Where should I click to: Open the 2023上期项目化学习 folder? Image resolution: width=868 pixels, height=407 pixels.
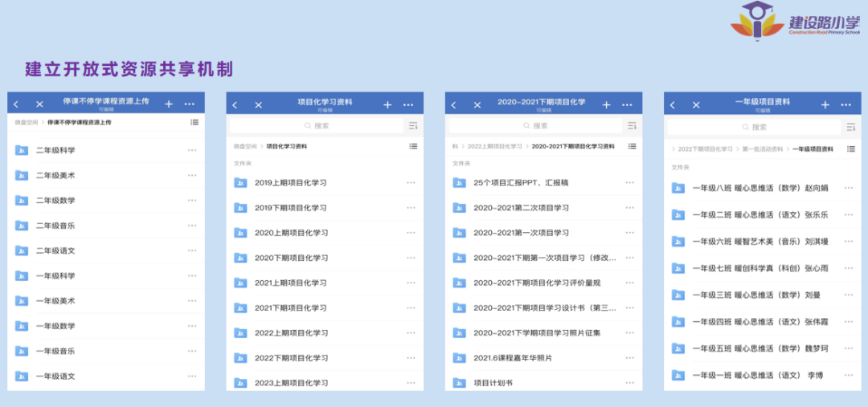coord(291,383)
